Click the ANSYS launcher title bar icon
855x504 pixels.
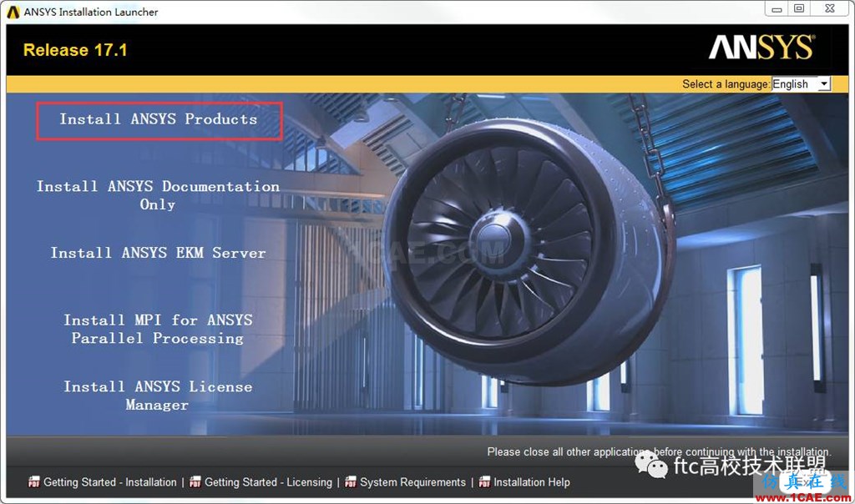tap(13, 12)
